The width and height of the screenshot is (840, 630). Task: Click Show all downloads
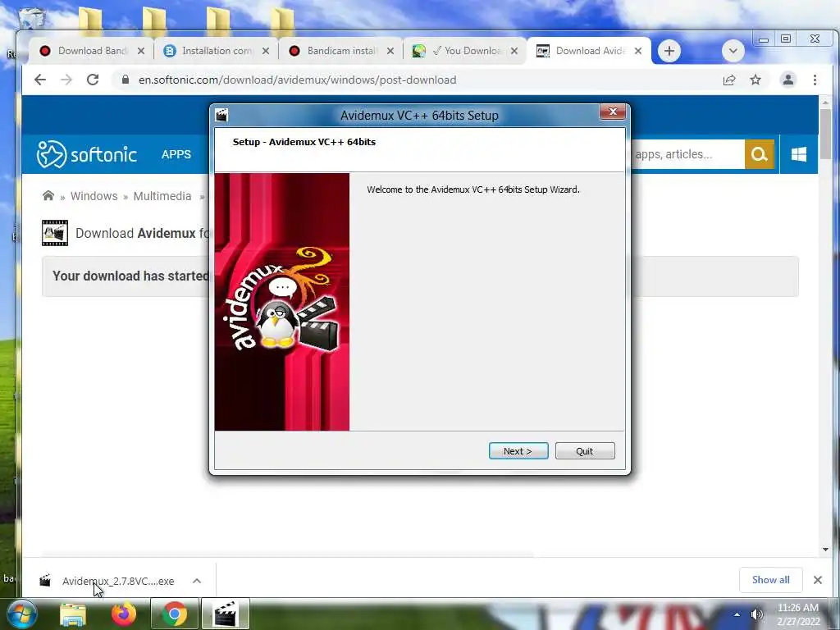tap(770, 580)
